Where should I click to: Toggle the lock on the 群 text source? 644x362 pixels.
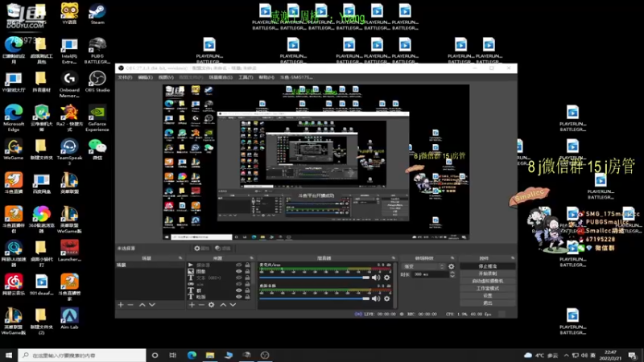click(247, 290)
